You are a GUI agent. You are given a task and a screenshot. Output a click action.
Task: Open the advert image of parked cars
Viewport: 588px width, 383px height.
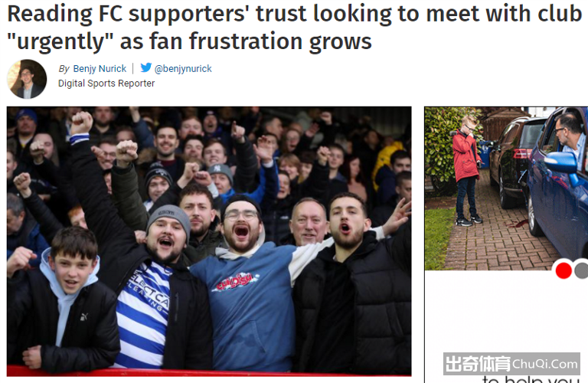click(x=506, y=188)
